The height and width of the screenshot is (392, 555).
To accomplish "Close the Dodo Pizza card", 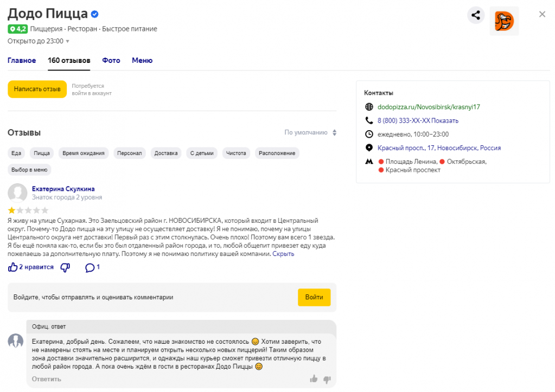I will click(542, 14).
